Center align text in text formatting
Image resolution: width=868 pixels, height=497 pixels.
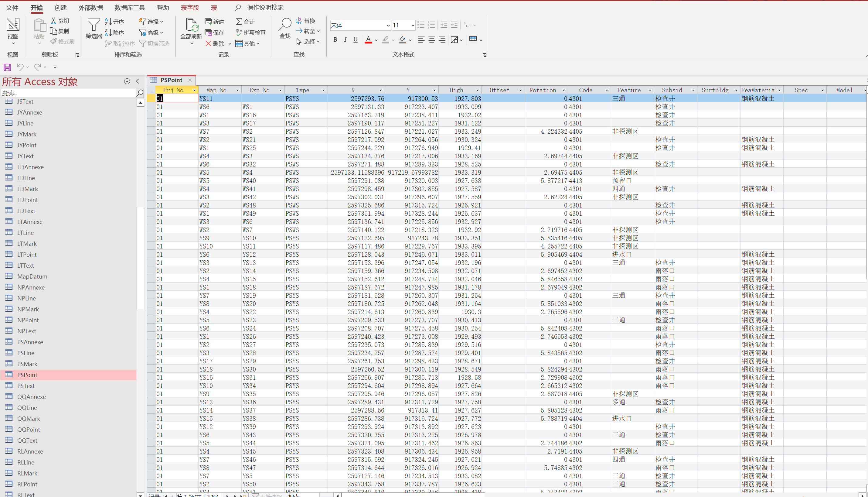[x=431, y=39]
